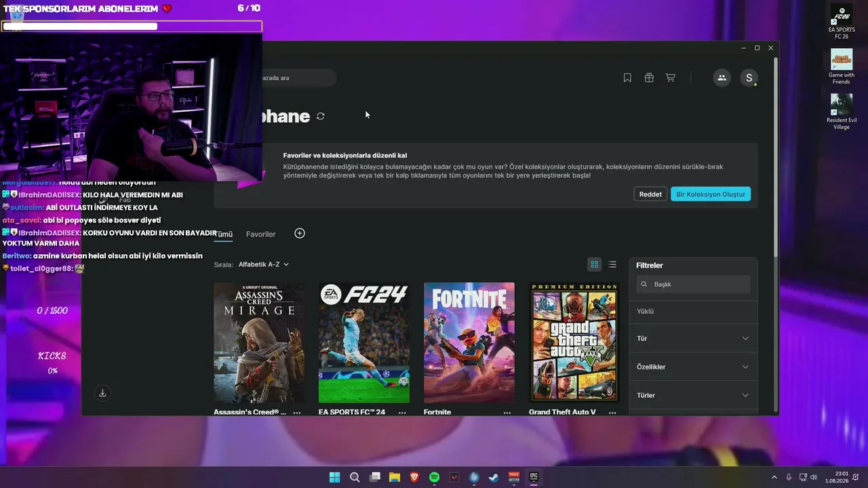Switch to the Tümü tab
Image resolution: width=868 pixels, height=488 pixels.
[x=224, y=234]
